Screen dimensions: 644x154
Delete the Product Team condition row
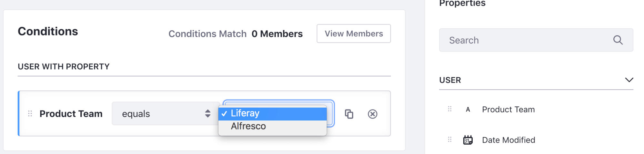click(372, 114)
